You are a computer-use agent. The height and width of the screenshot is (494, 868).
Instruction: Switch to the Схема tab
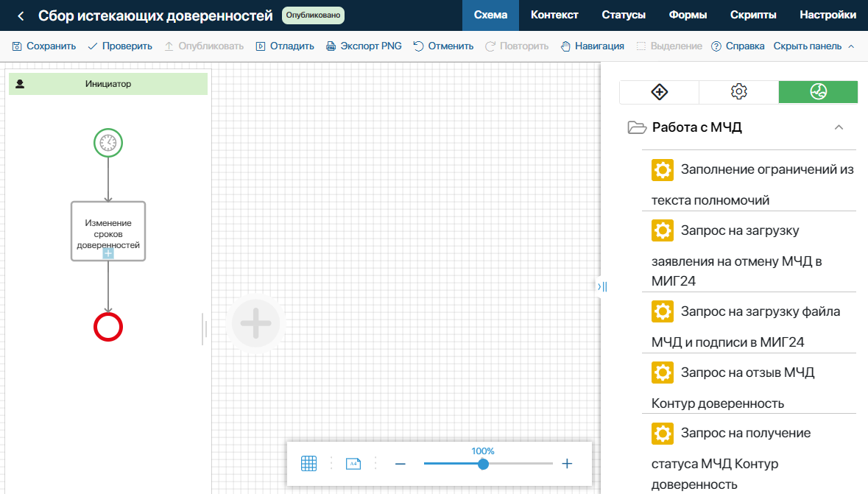490,15
